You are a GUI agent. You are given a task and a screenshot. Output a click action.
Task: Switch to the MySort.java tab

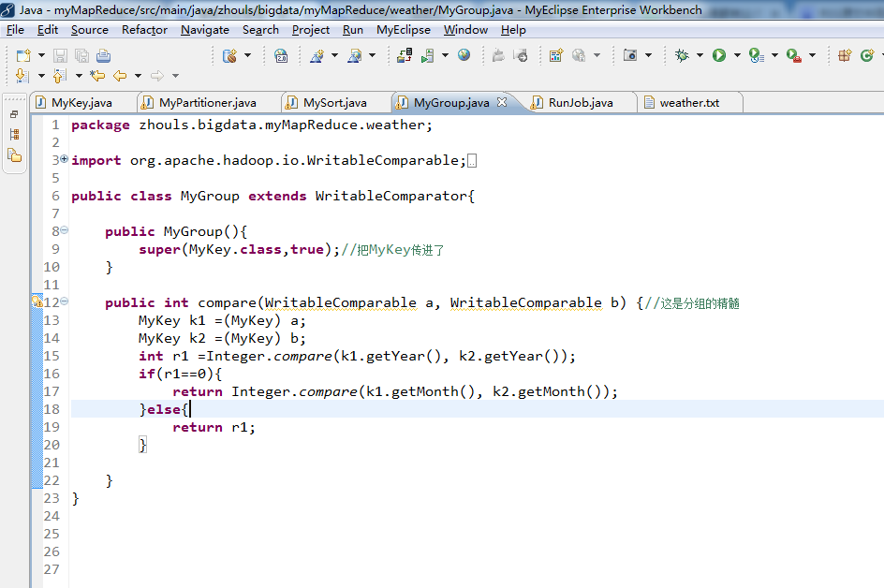[335, 103]
